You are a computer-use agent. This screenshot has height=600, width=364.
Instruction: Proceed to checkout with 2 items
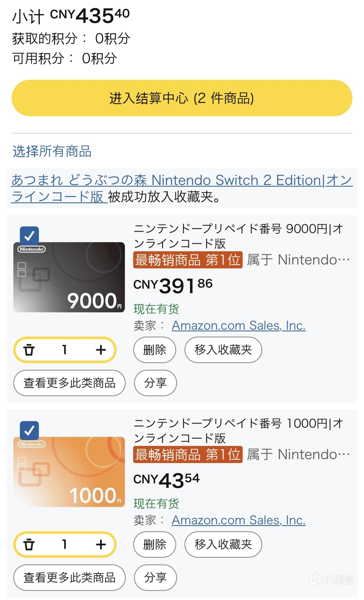(182, 98)
